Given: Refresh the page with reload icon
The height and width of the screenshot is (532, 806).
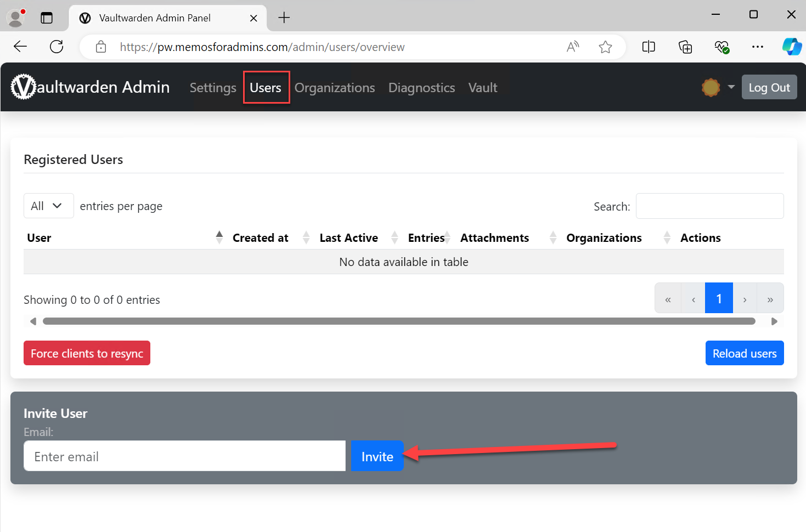Looking at the screenshot, I should [x=57, y=47].
